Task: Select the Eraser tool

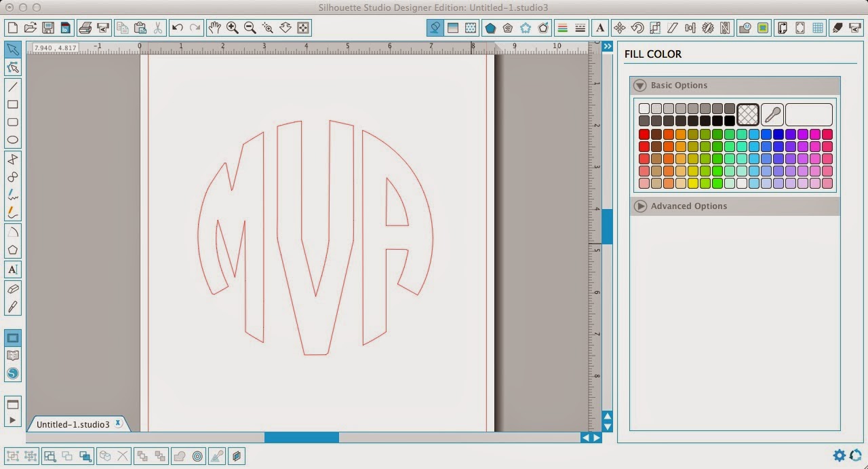Action: pyautogui.click(x=12, y=288)
